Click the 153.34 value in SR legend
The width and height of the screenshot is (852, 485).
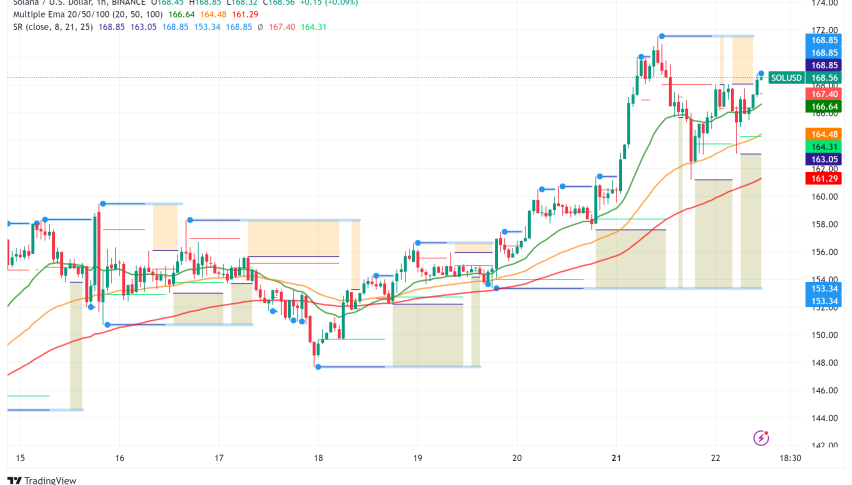pyautogui.click(x=207, y=27)
